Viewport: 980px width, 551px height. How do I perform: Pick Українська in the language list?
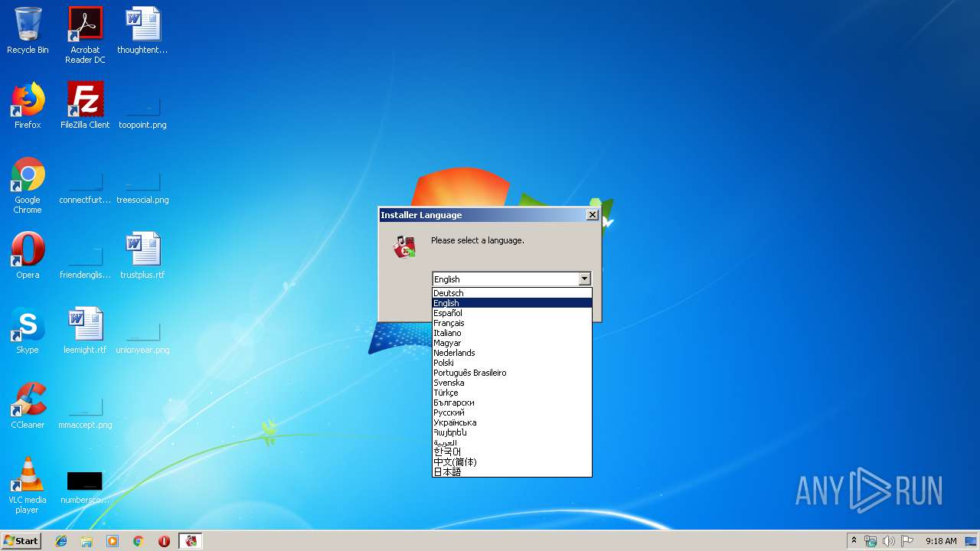coord(511,422)
